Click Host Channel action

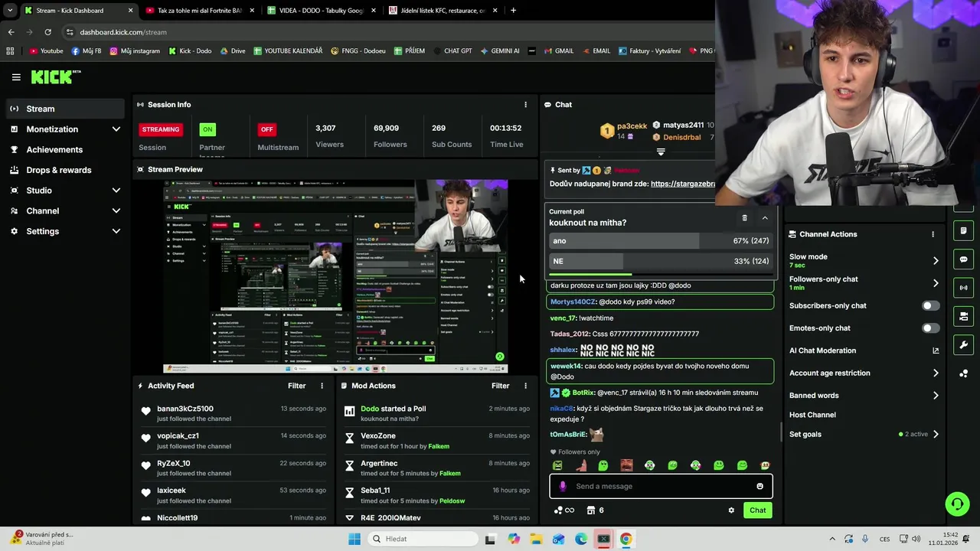coord(812,415)
